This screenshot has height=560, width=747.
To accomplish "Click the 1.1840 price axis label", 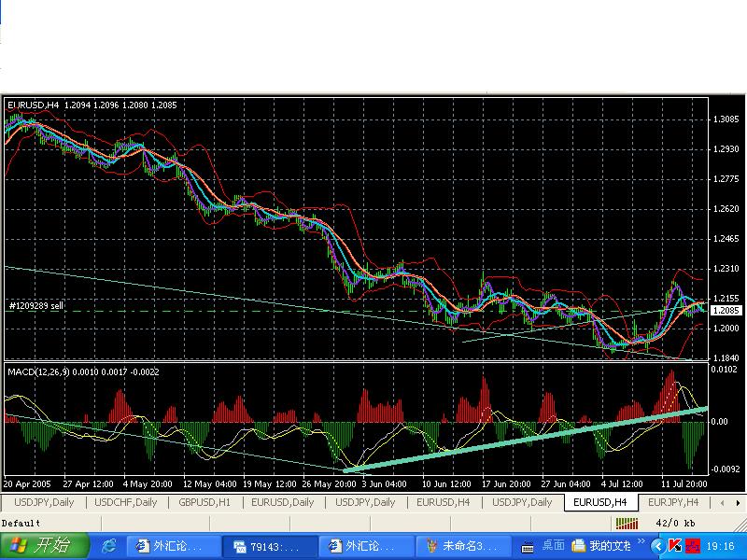I will (x=726, y=358).
